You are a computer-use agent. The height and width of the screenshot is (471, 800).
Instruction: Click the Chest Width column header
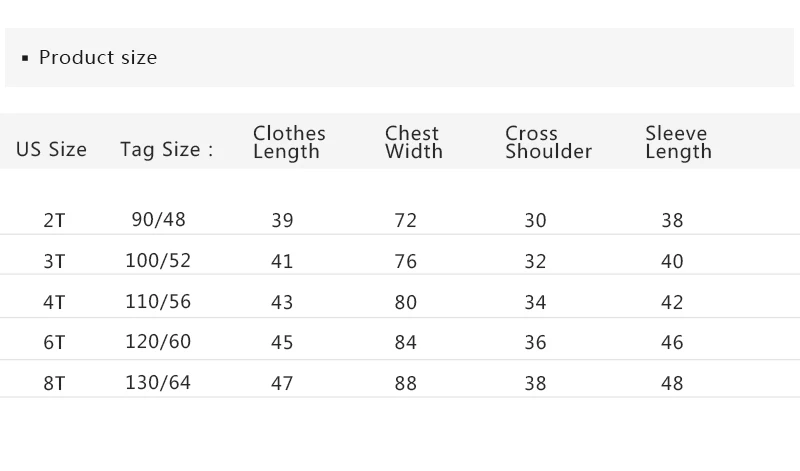[x=413, y=142]
